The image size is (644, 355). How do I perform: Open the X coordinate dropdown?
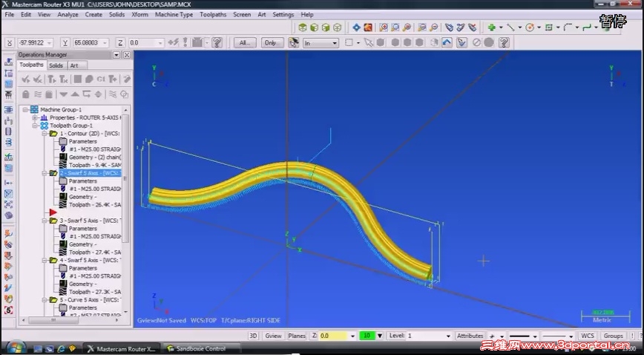tap(49, 43)
